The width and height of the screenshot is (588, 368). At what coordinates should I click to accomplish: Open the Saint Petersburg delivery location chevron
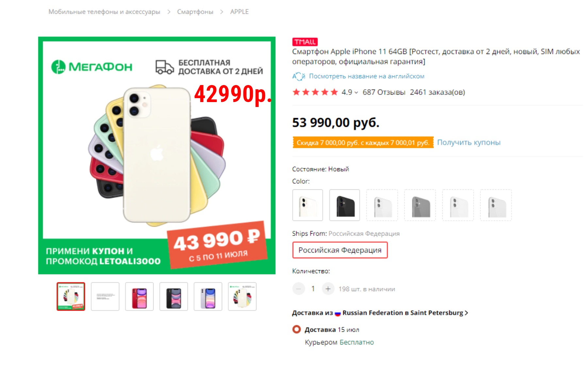tap(466, 313)
